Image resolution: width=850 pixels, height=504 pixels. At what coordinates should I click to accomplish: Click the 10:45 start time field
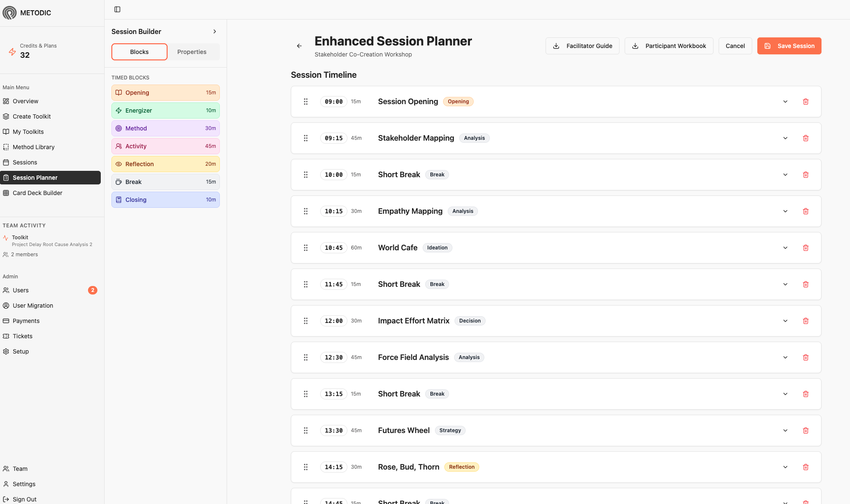tap(333, 248)
